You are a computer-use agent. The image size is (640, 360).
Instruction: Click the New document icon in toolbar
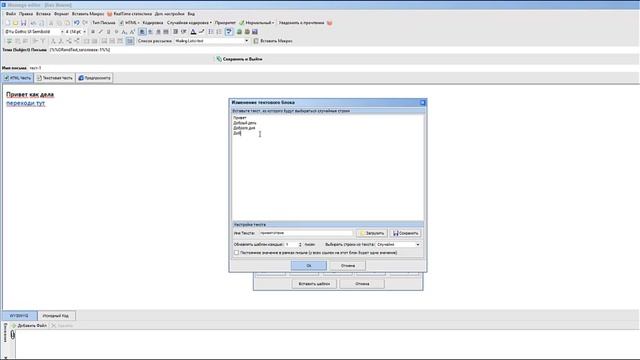(x=8, y=23)
